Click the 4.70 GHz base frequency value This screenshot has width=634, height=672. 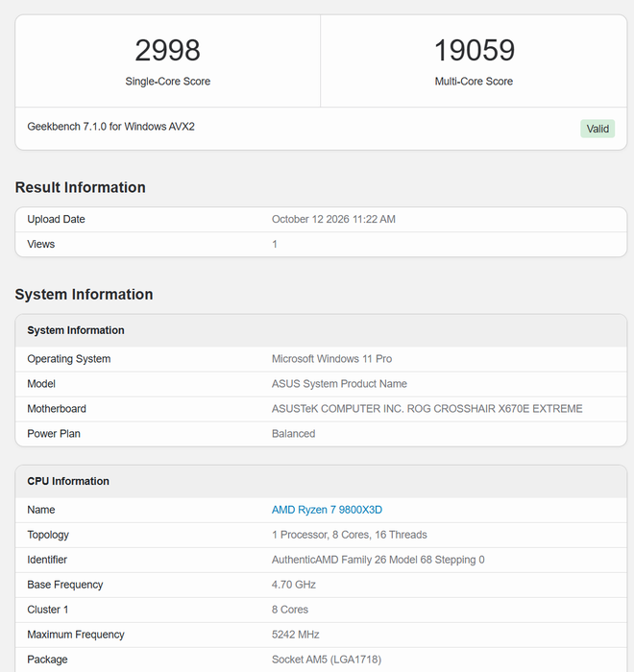(293, 585)
